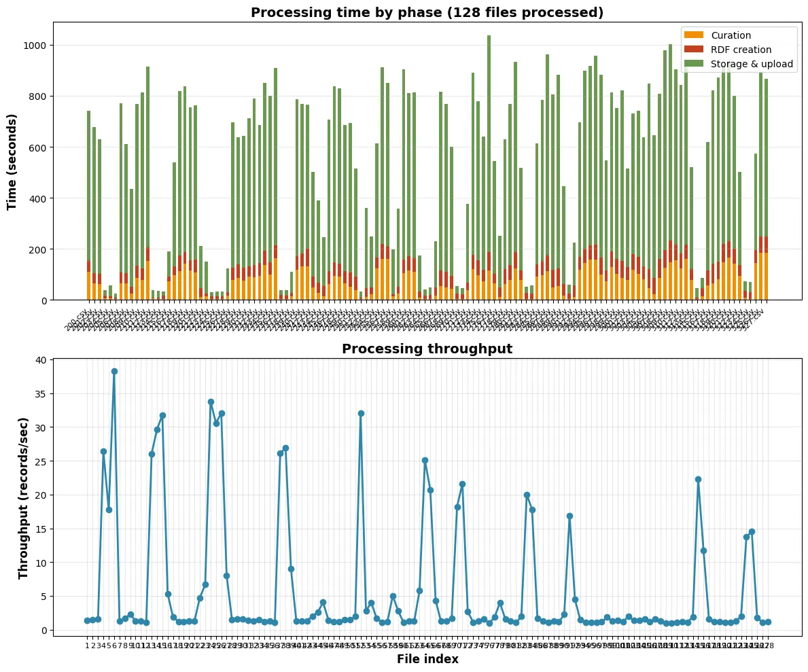
Task: Click the 'Time (seconds)' y-axis label
Action: tap(12, 161)
